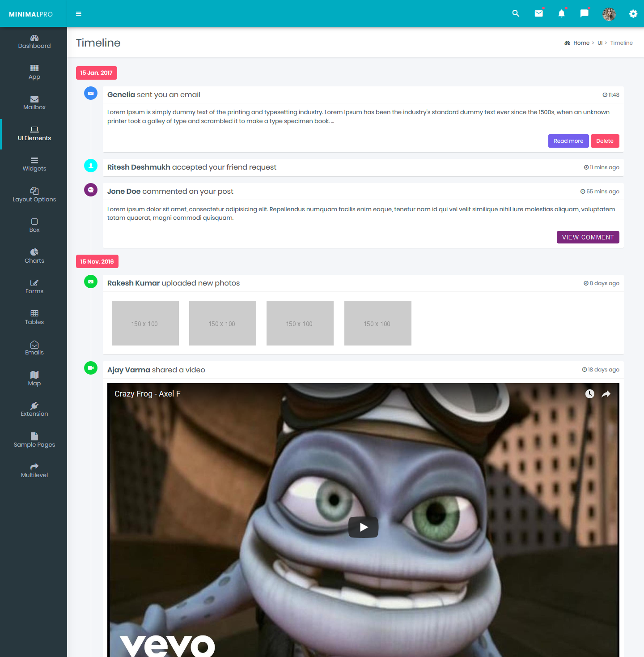Click the 15 Jan. 2017 date label
The image size is (644, 657).
pyautogui.click(x=97, y=73)
